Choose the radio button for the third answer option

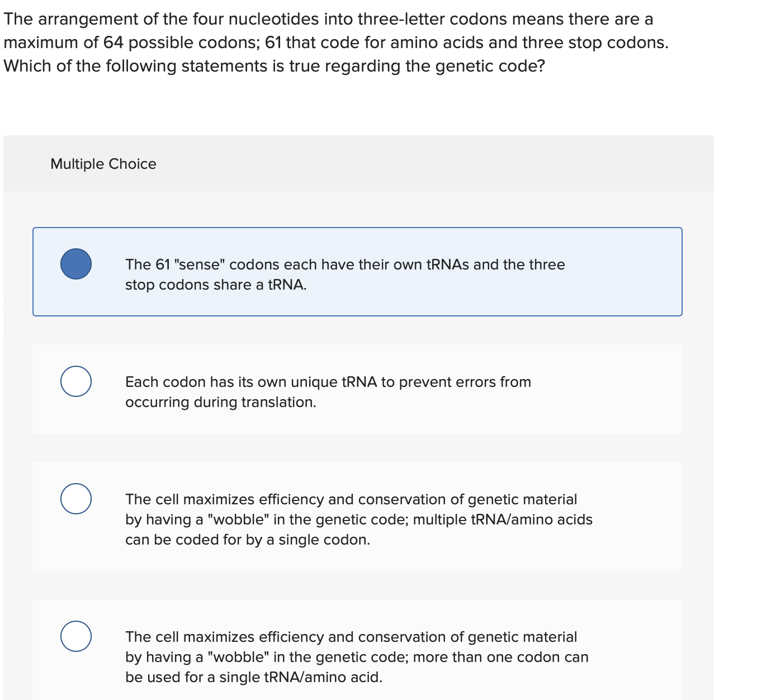(x=75, y=499)
